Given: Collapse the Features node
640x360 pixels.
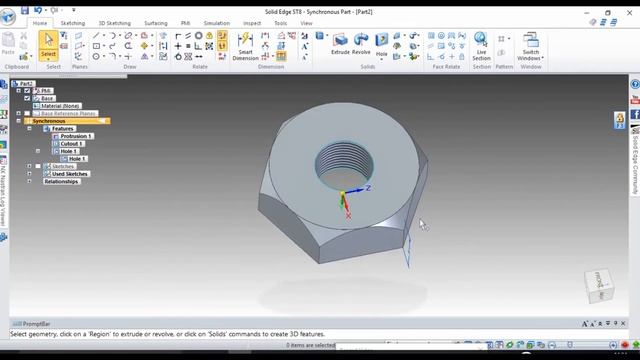Looking at the screenshot, I should pos(29,129).
